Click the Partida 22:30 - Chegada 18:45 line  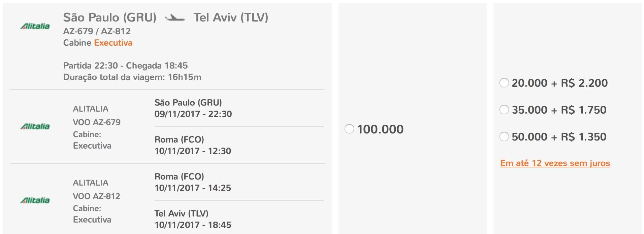point(125,66)
